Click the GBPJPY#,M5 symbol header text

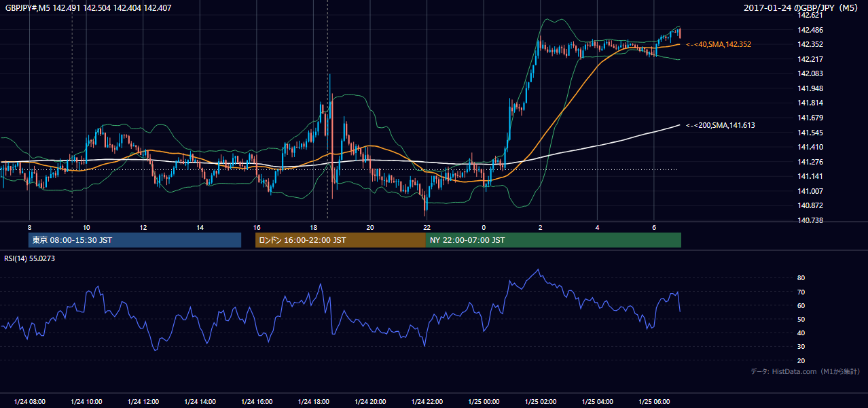click(88, 7)
